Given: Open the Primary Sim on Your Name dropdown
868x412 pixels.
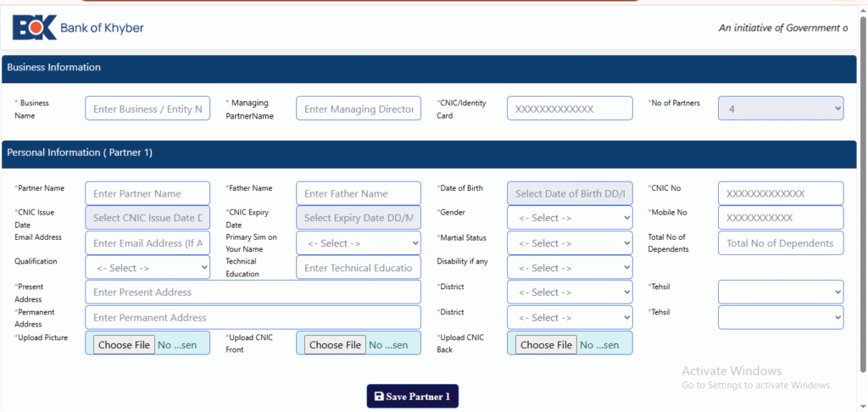Looking at the screenshot, I should [359, 242].
